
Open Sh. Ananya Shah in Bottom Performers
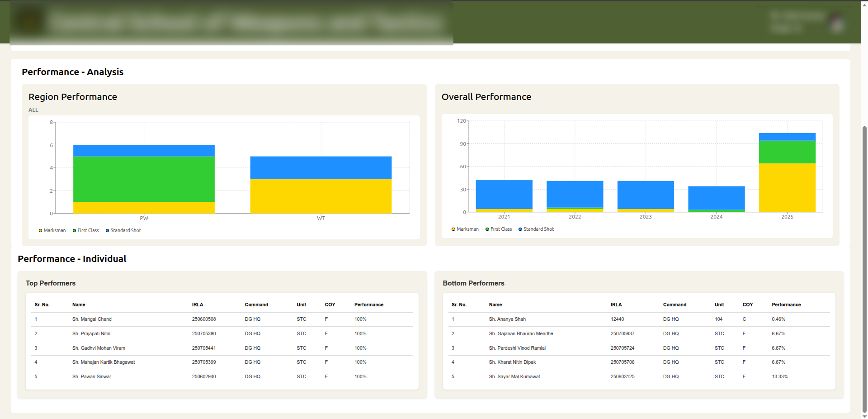(x=507, y=319)
